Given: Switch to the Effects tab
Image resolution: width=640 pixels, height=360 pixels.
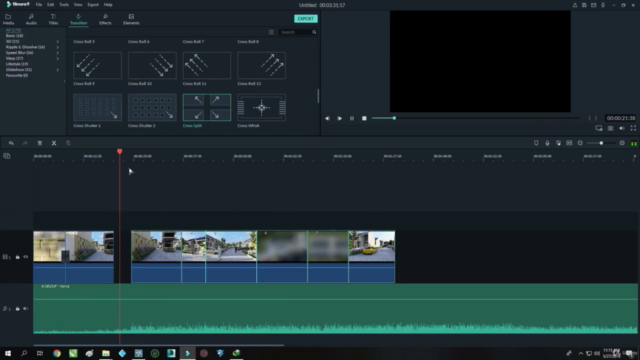Looking at the screenshot, I should pos(105,19).
